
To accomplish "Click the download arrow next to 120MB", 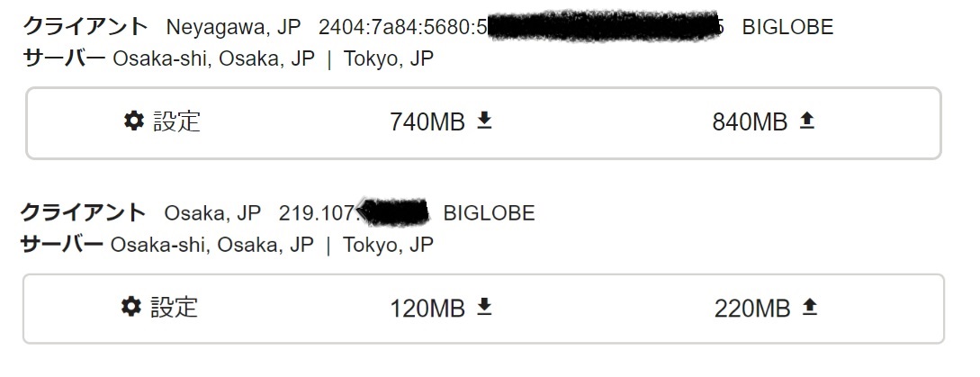I will pyautogui.click(x=484, y=307).
